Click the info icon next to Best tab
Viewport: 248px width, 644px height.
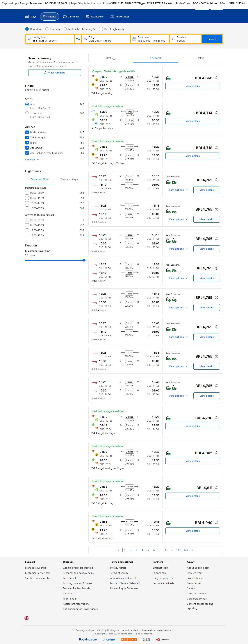tap(114, 58)
